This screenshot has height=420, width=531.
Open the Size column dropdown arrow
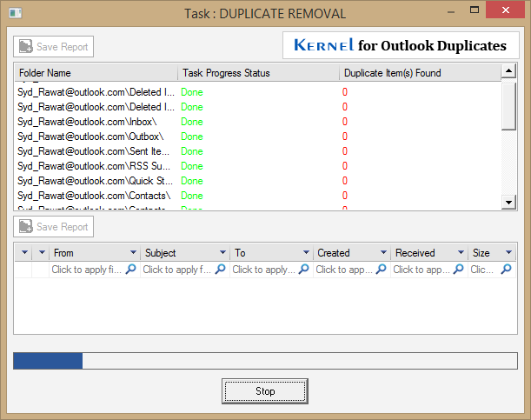point(508,252)
